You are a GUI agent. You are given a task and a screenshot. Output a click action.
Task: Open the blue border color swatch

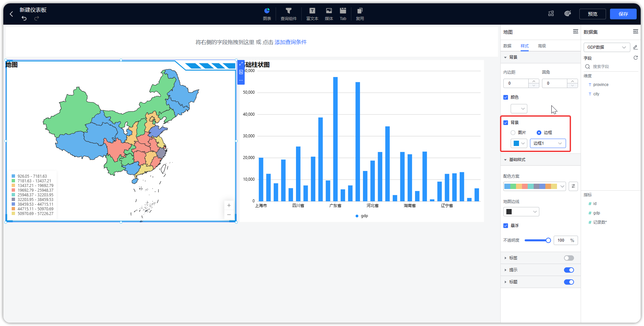(x=519, y=143)
